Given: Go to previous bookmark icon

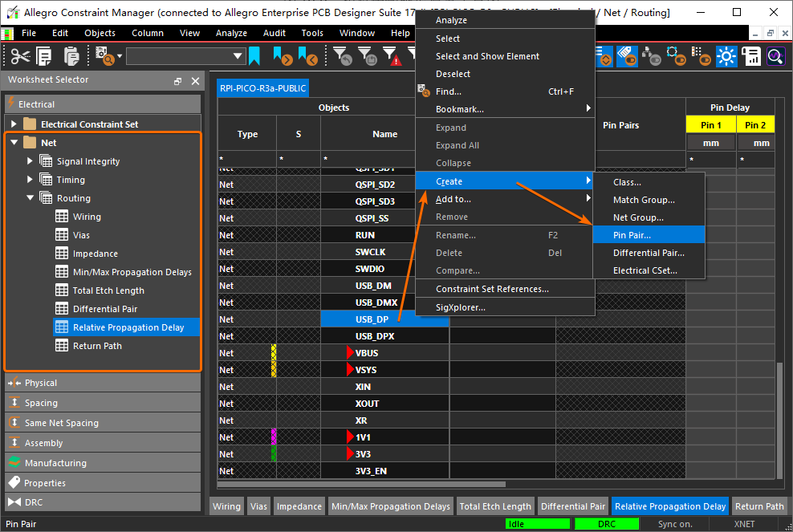Looking at the screenshot, I should [307, 56].
